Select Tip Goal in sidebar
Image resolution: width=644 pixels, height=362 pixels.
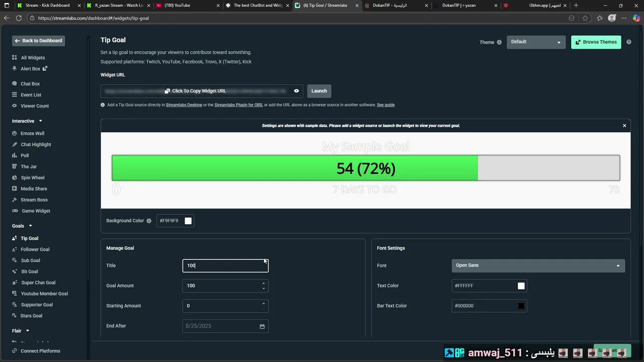pos(29,238)
